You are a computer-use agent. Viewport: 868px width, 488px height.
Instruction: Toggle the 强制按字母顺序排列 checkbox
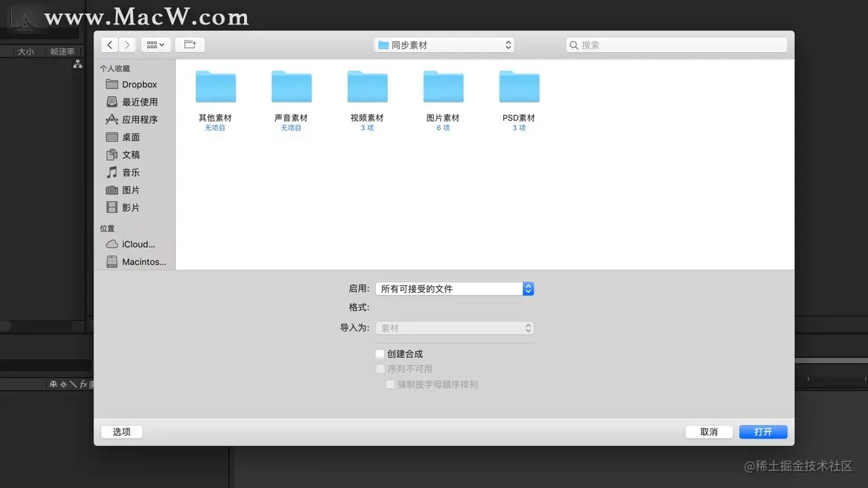[x=390, y=384]
